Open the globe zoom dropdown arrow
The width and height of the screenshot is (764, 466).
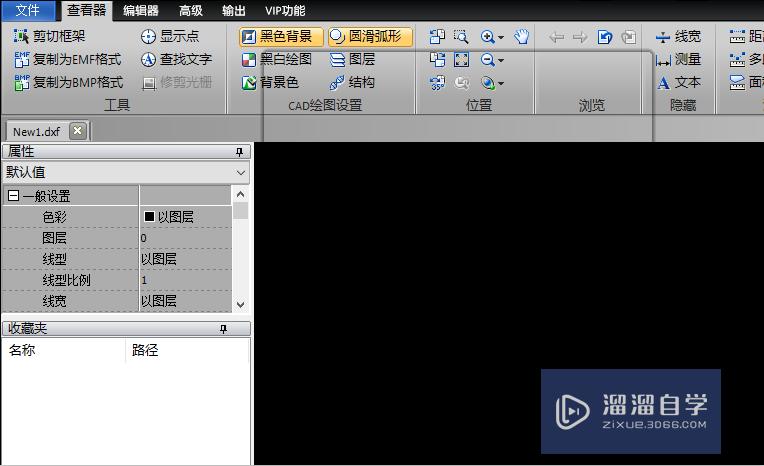pos(501,83)
